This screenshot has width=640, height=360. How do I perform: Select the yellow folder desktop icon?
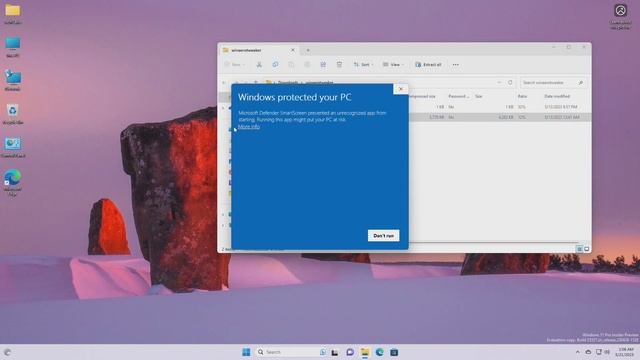13,13
